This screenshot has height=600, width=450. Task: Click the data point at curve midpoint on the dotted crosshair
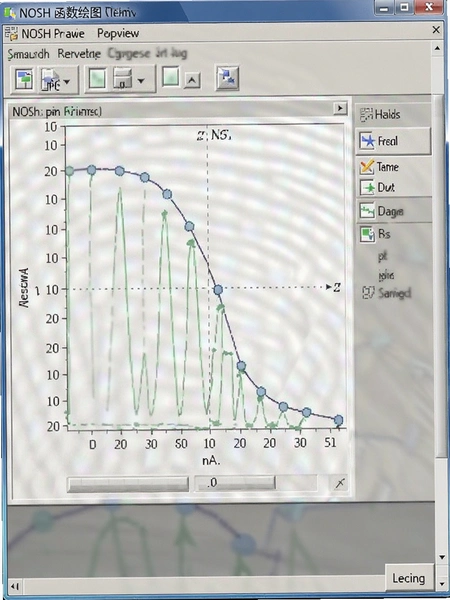coord(218,290)
